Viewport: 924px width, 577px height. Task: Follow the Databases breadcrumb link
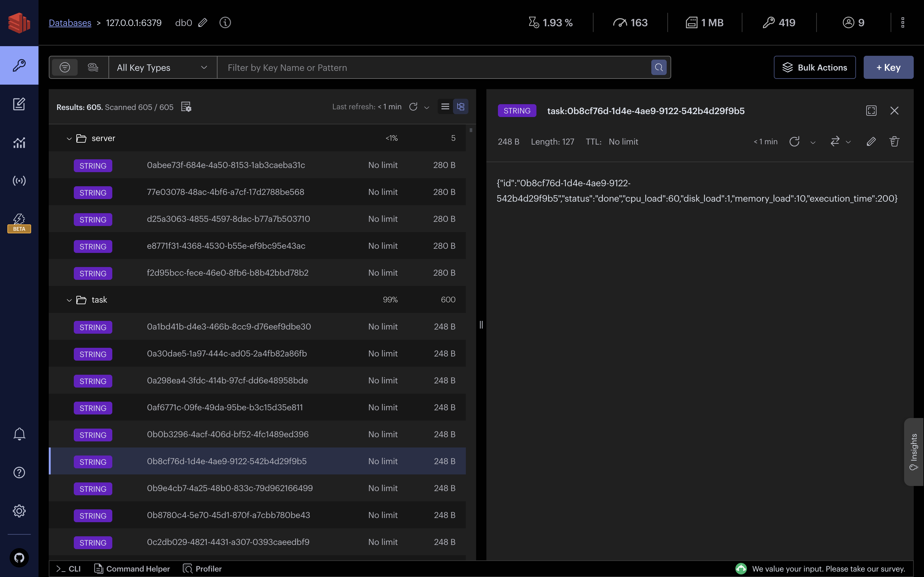click(70, 23)
